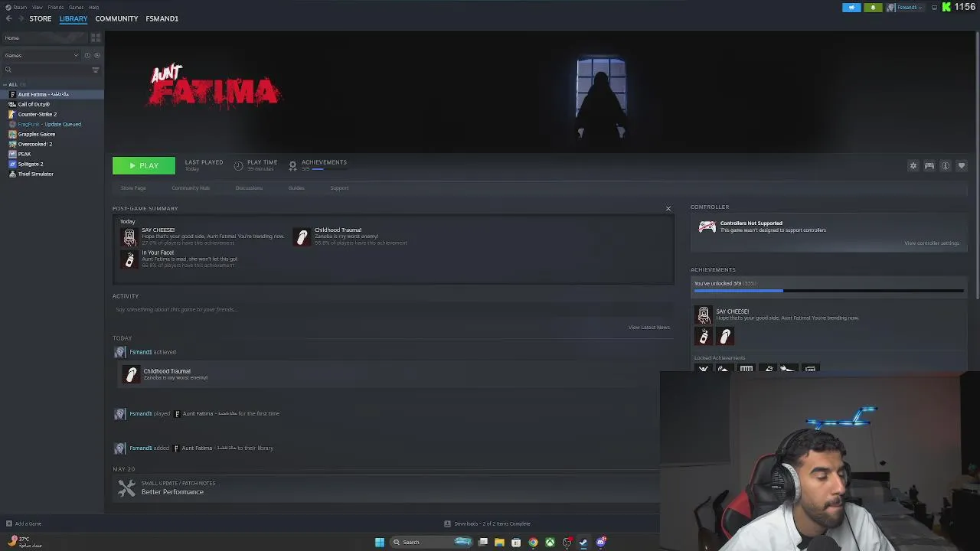
Task: Open the Games menu
Action: 76,7
